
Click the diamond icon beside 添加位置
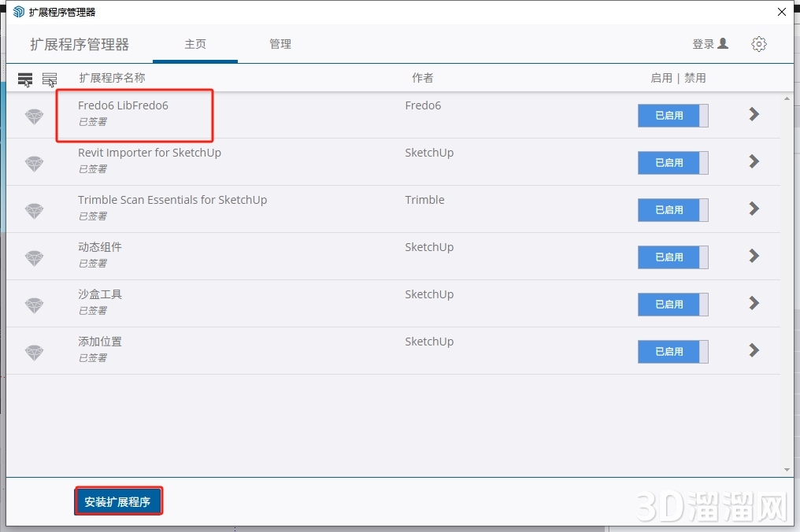(x=34, y=353)
